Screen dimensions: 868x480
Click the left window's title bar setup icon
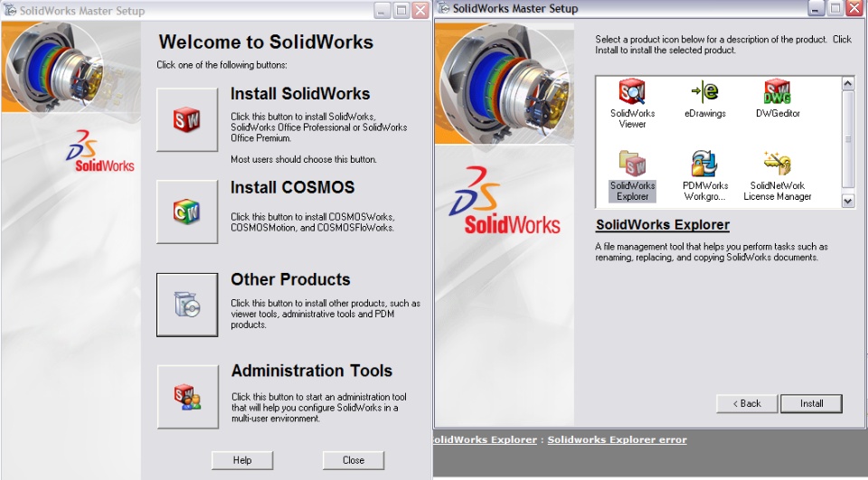point(10,11)
